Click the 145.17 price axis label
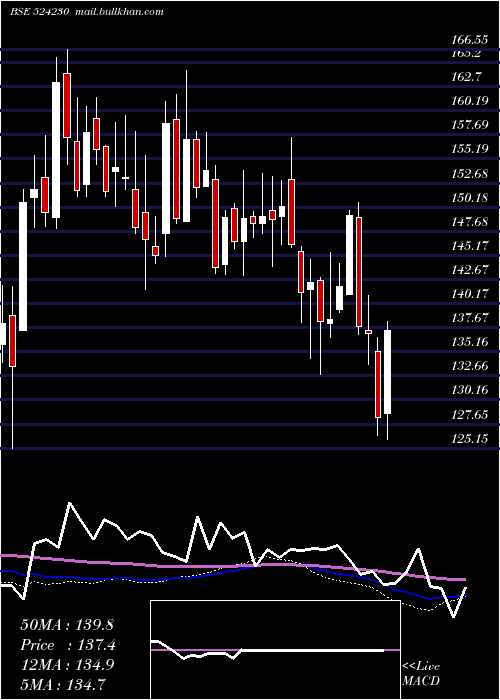The image size is (500, 700). [x=469, y=246]
